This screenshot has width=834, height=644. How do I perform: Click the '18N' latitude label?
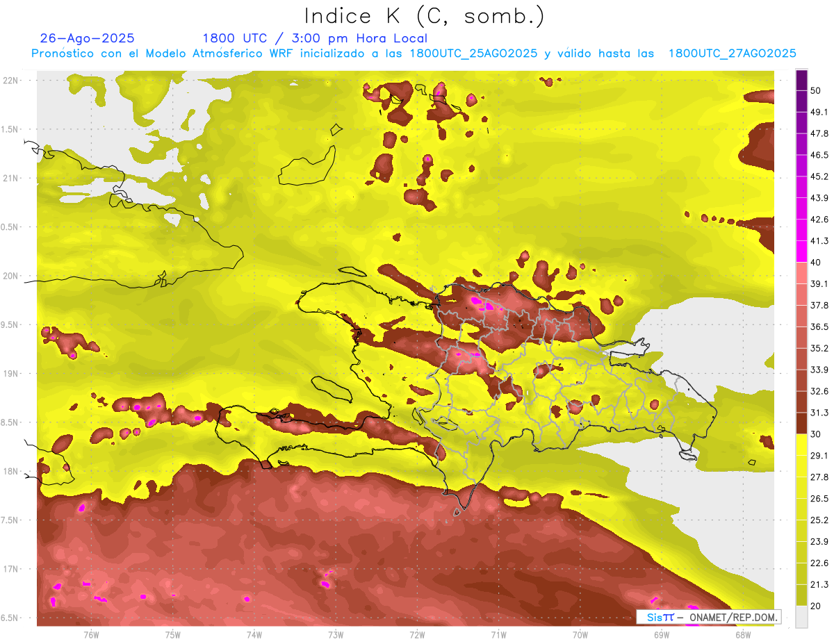[12, 471]
